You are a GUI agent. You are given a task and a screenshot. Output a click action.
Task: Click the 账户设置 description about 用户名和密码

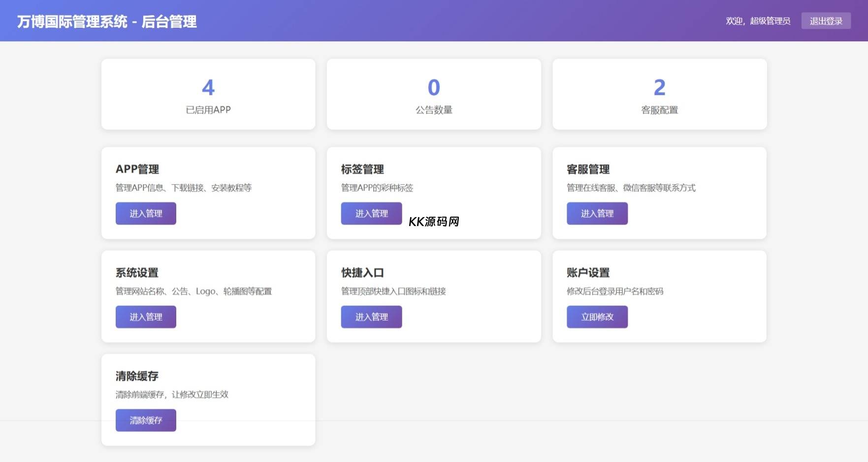coord(615,291)
